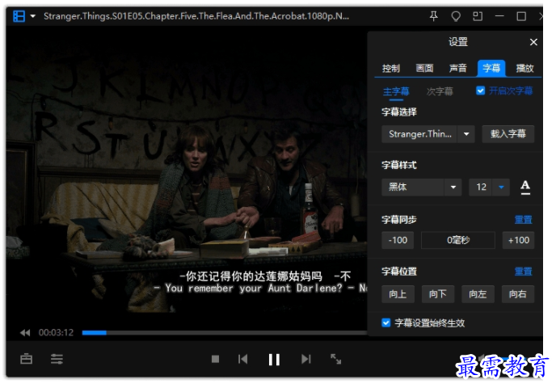Move subtitle down with 向下 button
This screenshot has height=392, width=556.
tap(438, 294)
